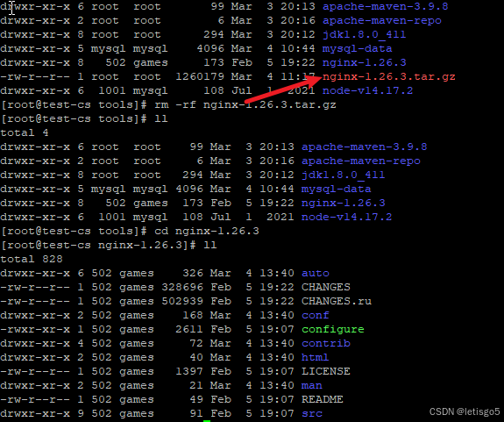The image size is (504, 422).
Task: Select the blue src directory entry
Action: click(312, 413)
